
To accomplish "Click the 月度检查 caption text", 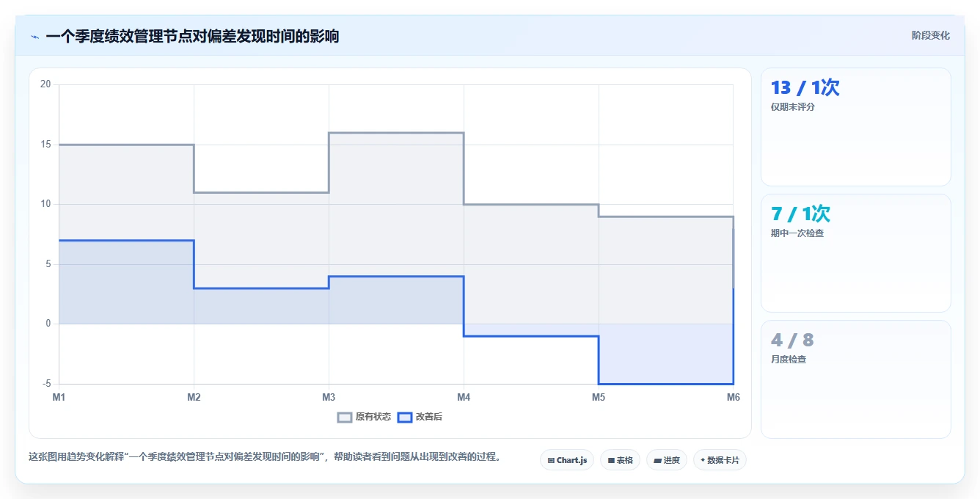I will [x=789, y=360].
